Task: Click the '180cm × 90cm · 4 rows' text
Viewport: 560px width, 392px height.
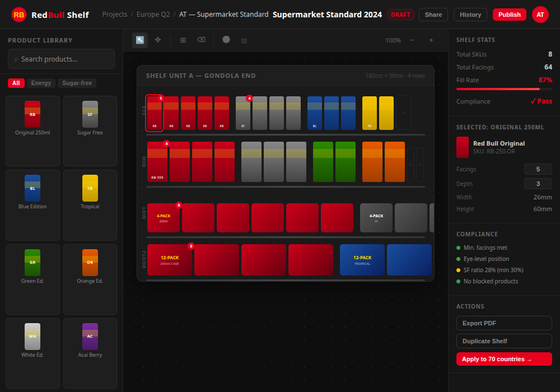Action: [395, 76]
